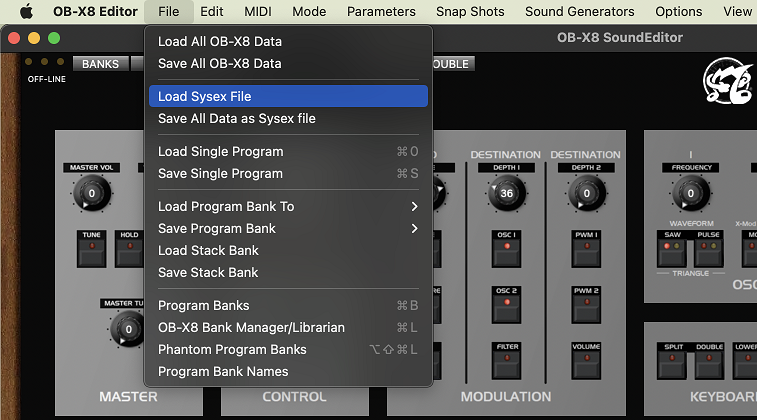Image resolution: width=757 pixels, height=420 pixels.
Task: Open the Edit menu
Action: click(211, 11)
